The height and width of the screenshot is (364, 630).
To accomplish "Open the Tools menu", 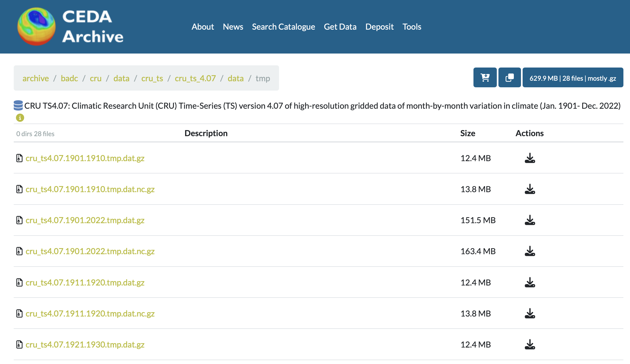I will (412, 27).
